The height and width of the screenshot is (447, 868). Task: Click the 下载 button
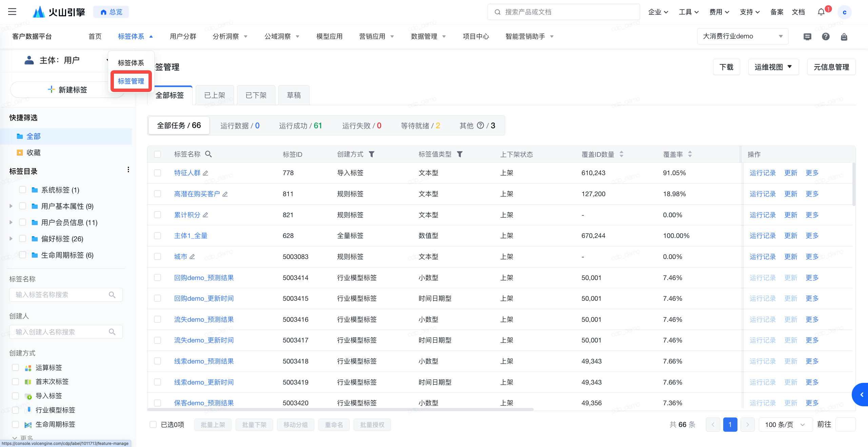click(726, 67)
